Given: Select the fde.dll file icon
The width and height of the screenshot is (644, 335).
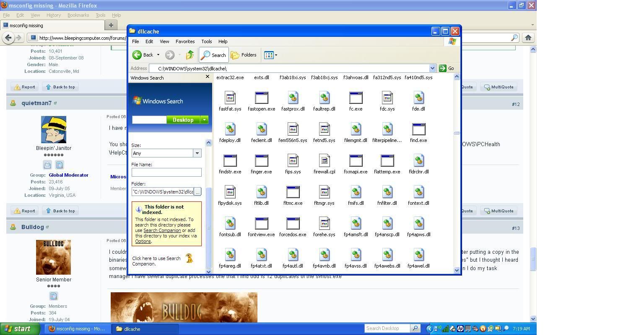Looking at the screenshot, I should pos(418,98).
